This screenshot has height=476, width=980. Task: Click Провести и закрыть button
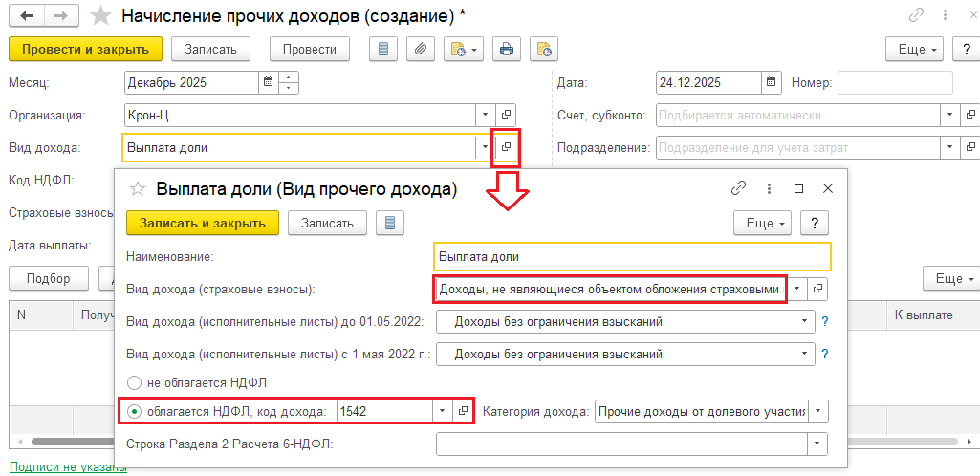tap(86, 49)
